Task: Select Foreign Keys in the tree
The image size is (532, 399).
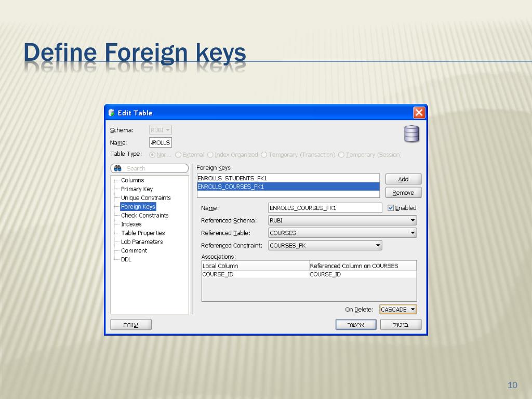Action: (x=138, y=207)
